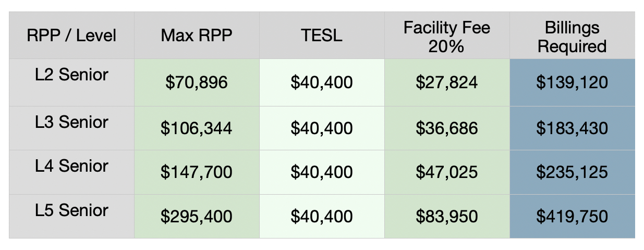The image size is (644, 250).
Task: Click the $147,700 Max RPP cell
Action: pos(197,172)
